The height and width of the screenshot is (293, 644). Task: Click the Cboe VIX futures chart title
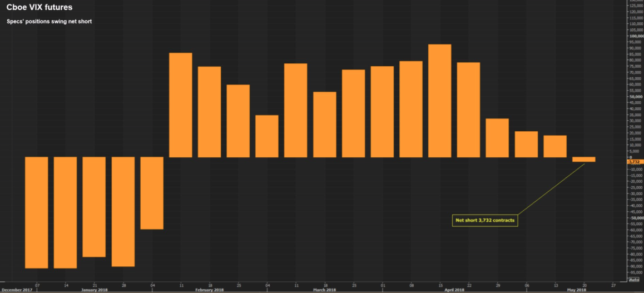39,8
